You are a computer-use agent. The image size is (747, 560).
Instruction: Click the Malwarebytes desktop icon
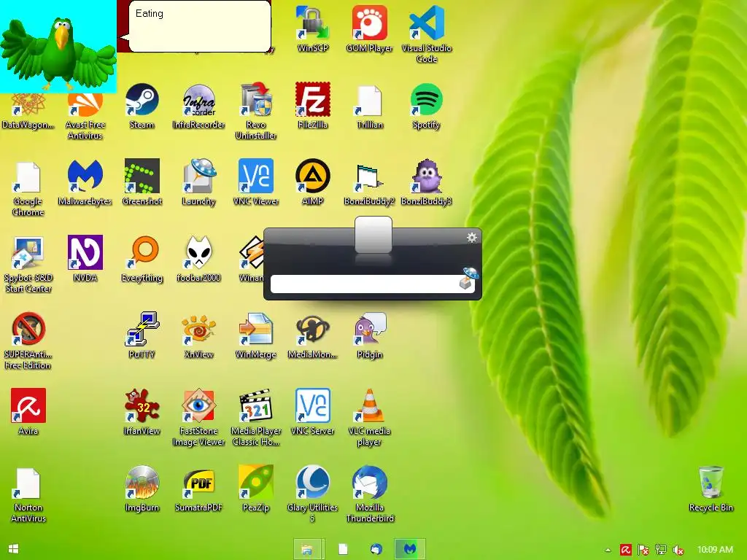pos(85,182)
